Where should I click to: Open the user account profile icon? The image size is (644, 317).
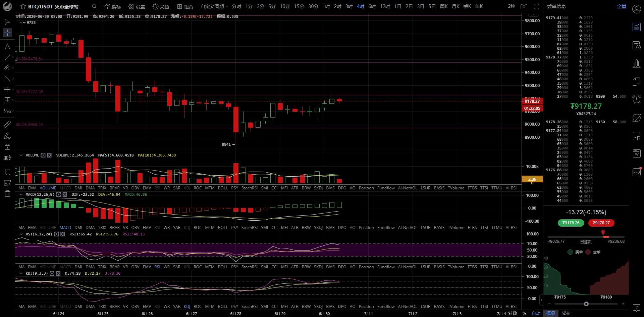(x=636, y=9)
